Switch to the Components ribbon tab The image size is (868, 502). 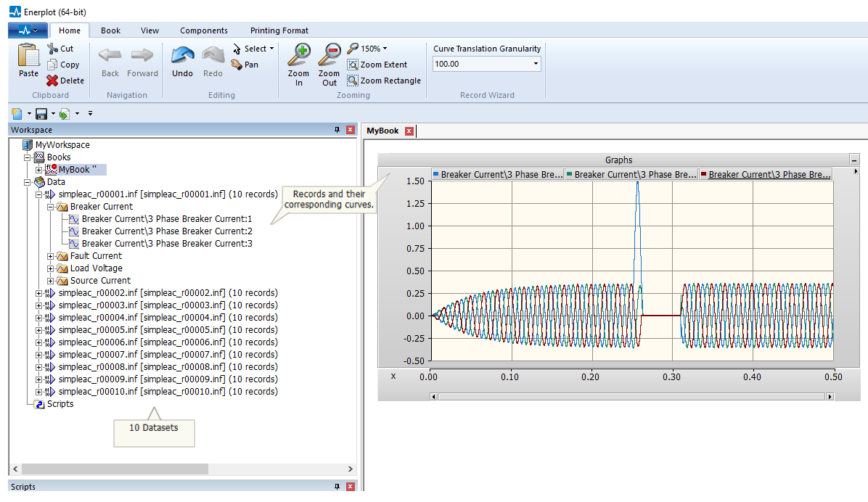click(x=203, y=30)
